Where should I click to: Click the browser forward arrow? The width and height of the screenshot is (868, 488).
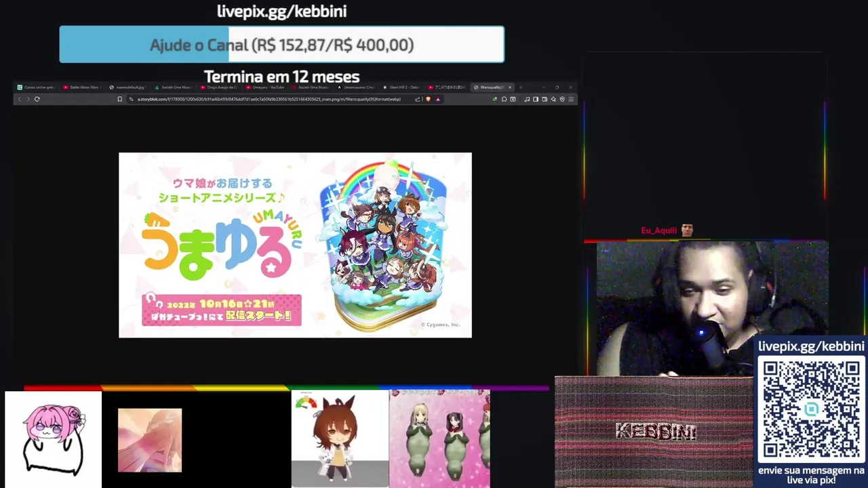pos(28,99)
